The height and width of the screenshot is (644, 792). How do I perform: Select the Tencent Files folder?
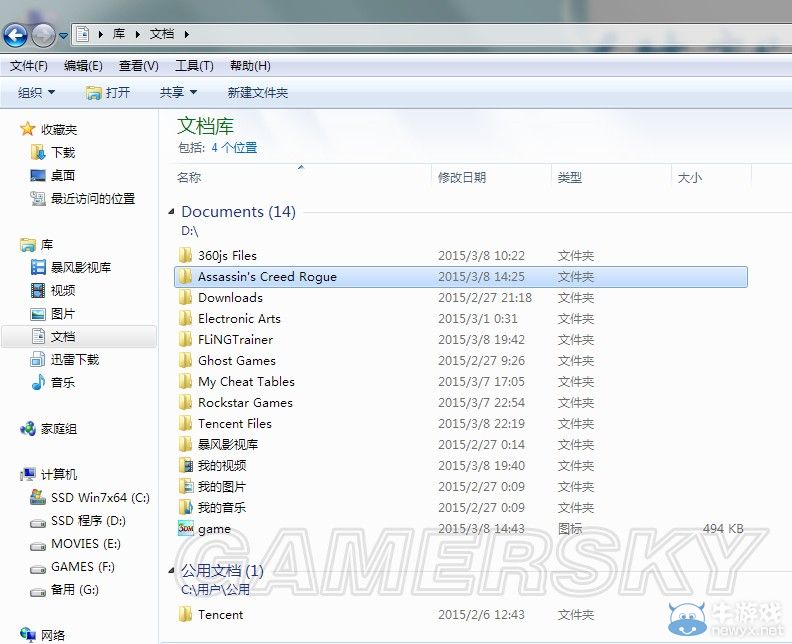pos(234,423)
